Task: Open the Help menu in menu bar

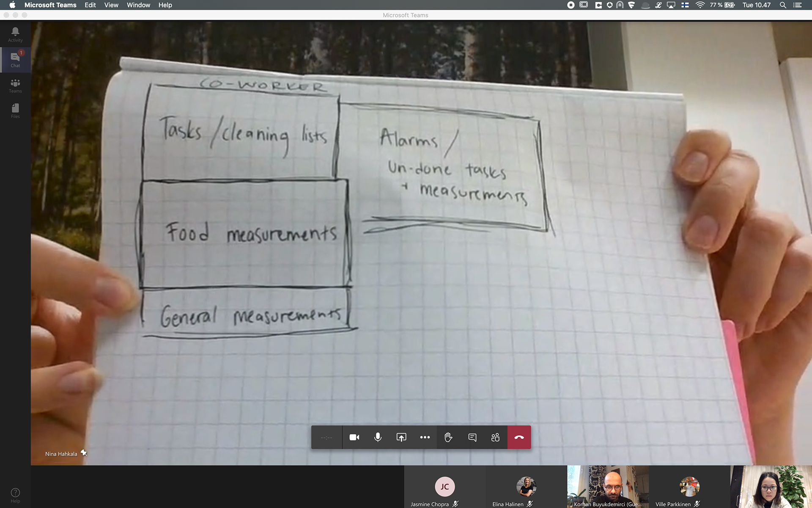Action: coord(165,5)
